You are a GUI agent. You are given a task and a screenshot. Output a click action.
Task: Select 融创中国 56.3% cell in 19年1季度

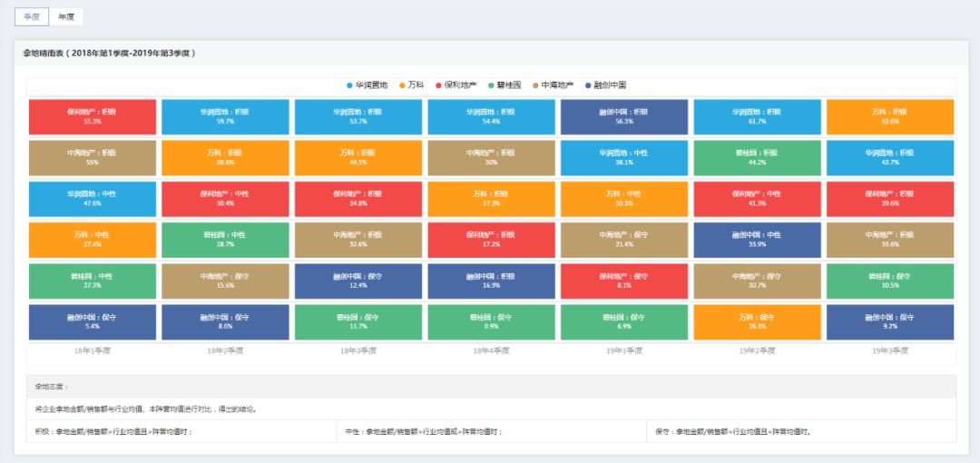624,117
